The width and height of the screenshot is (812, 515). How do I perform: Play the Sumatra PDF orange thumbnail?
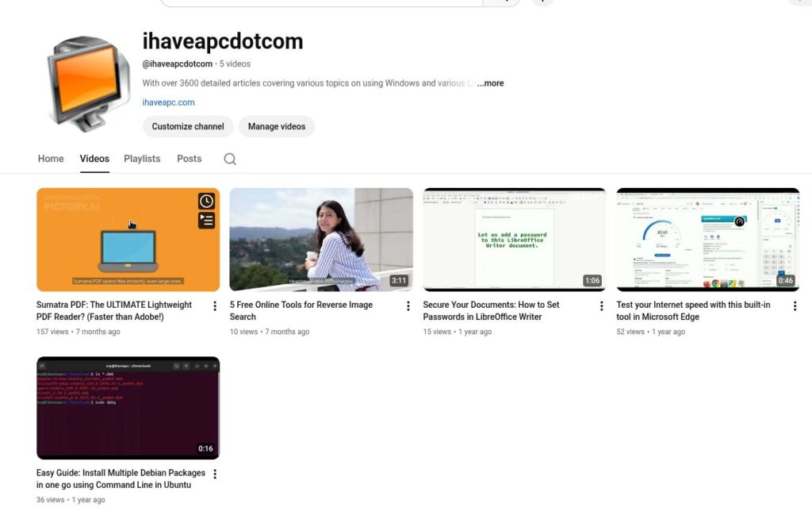pyautogui.click(x=128, y=240)
